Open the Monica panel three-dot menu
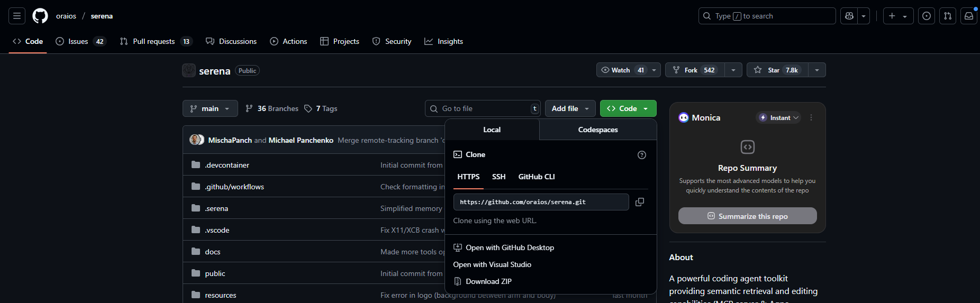 [x=811, y=117]
